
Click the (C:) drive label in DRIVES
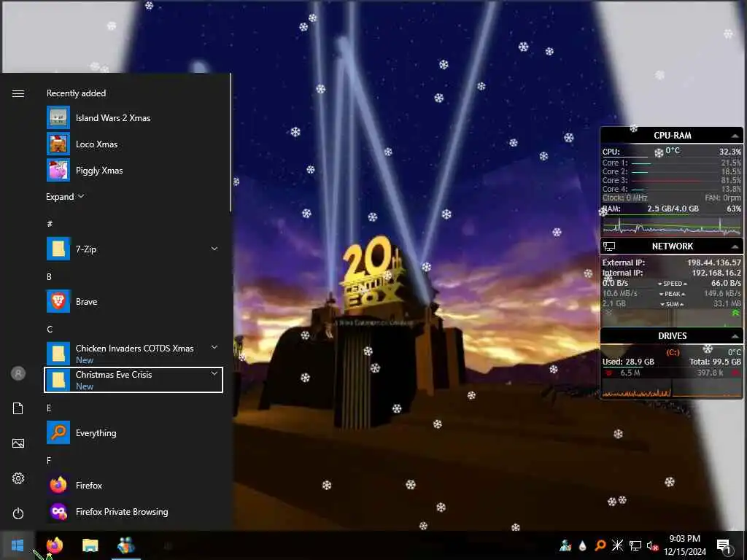(673, 352)
